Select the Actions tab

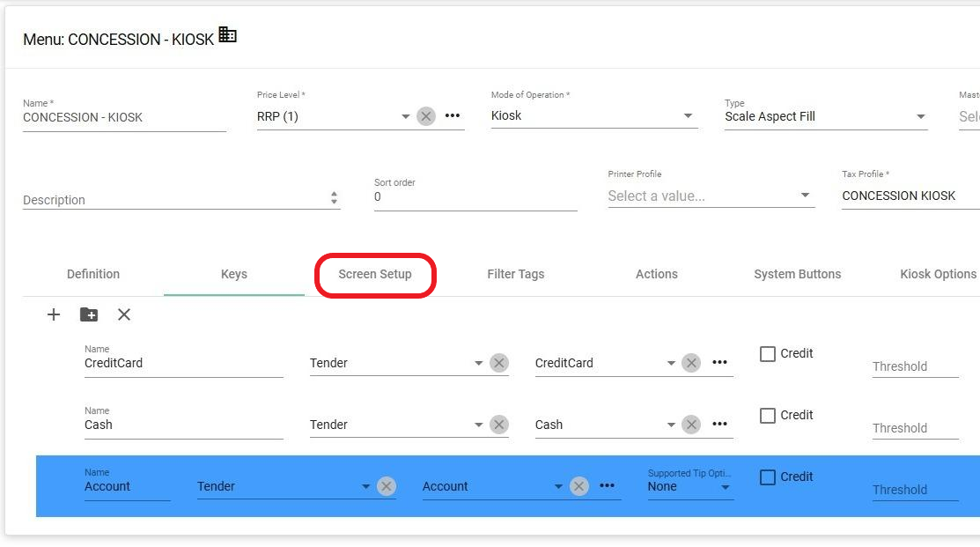tap(657, 274)
